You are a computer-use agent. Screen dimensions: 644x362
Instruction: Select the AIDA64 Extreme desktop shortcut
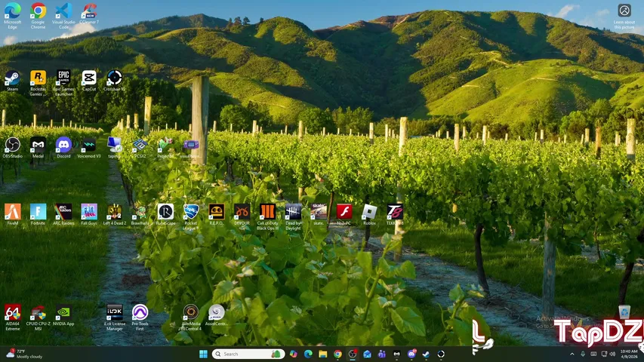[x=12, y=318]
